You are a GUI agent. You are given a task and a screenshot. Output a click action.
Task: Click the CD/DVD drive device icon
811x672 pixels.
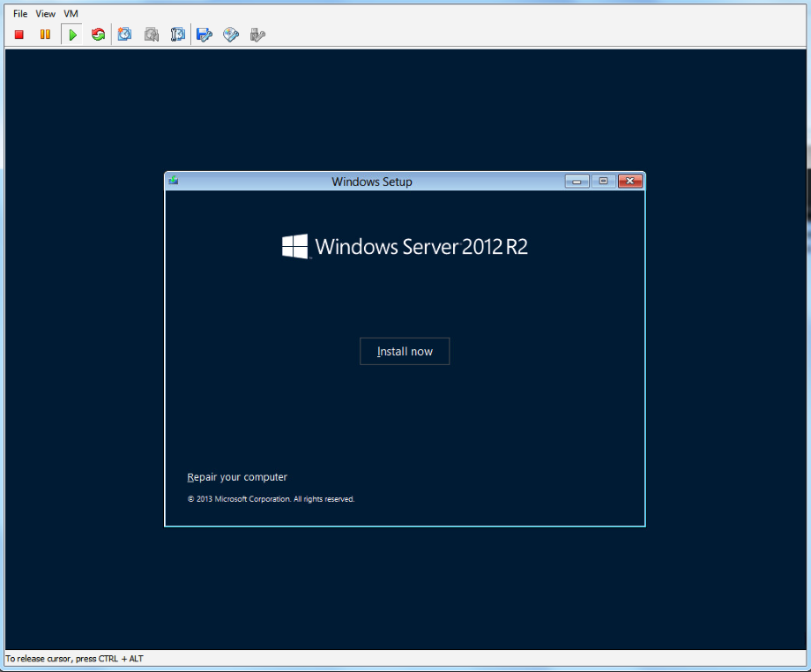(231, 34)
